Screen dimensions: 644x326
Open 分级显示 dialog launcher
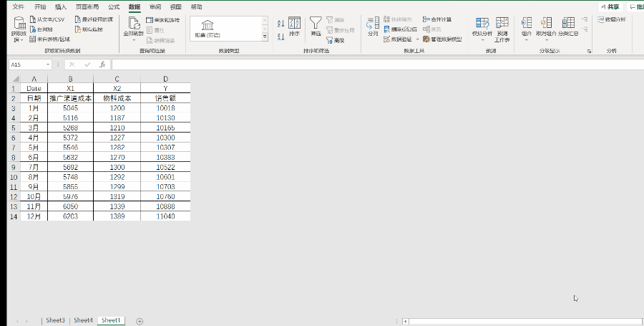tap(589, 51)
